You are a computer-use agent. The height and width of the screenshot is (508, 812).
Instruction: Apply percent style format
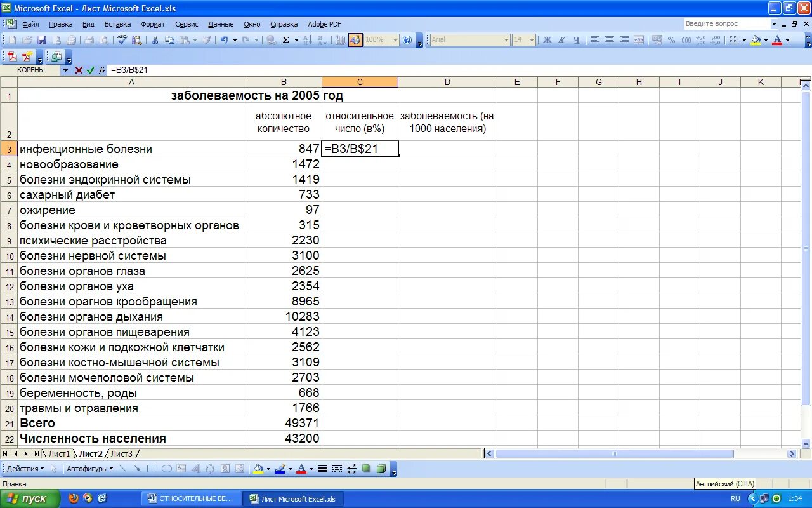click(x=671, y=40)
